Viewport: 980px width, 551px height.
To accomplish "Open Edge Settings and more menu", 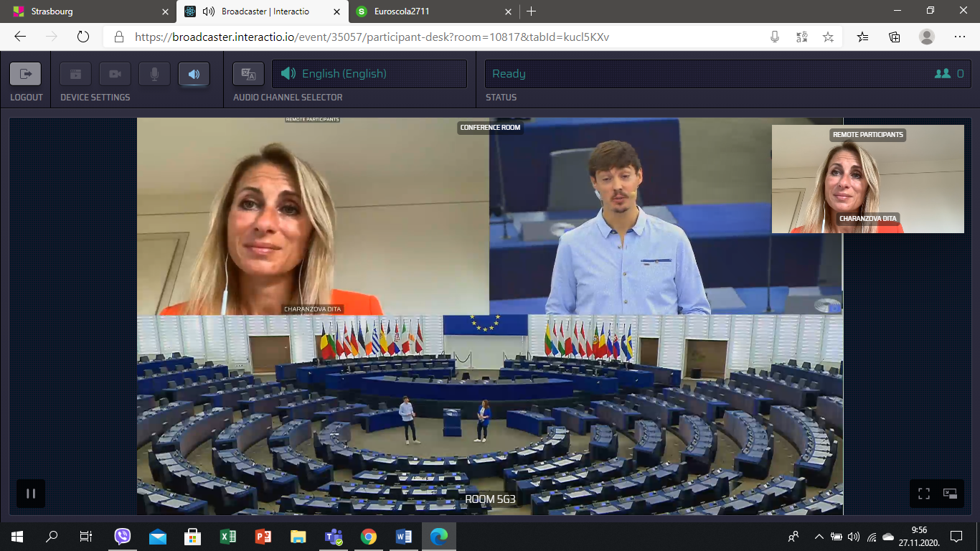I will [960, 37].
